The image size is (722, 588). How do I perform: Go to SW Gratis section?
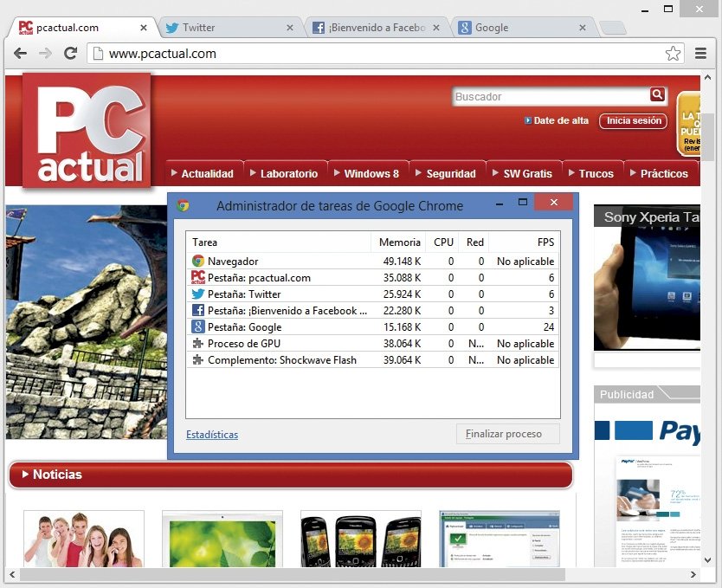524,173
